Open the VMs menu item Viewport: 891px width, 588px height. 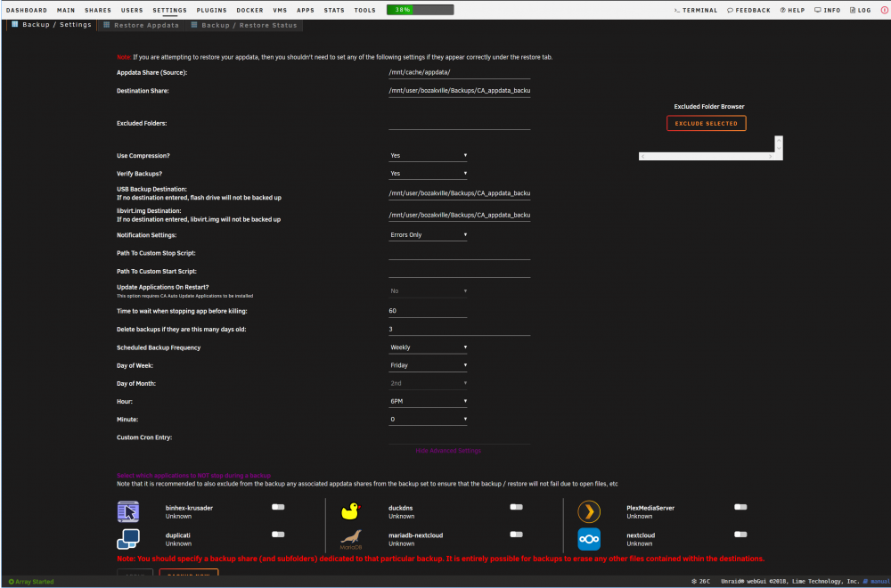click(x=280, y=10)
